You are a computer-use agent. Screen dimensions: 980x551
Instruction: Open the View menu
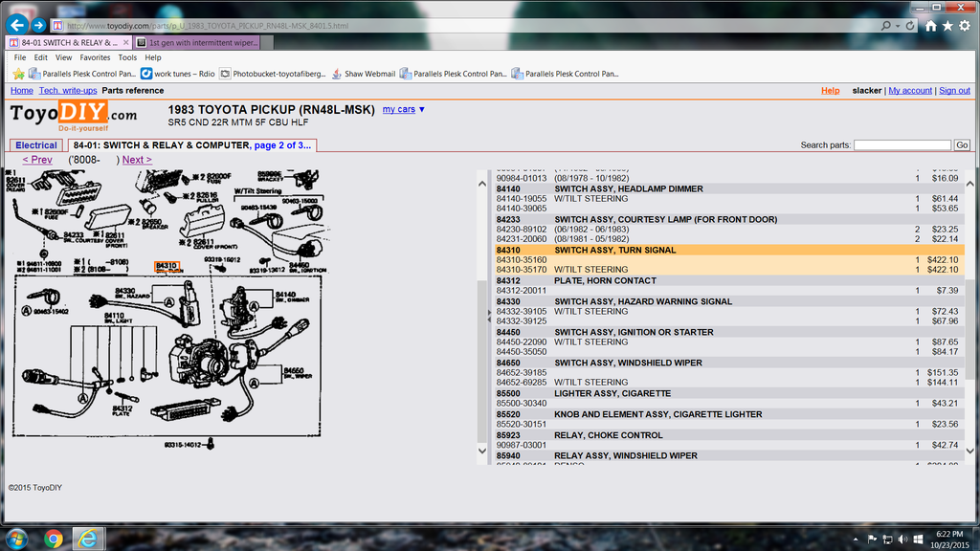point(64,57)
